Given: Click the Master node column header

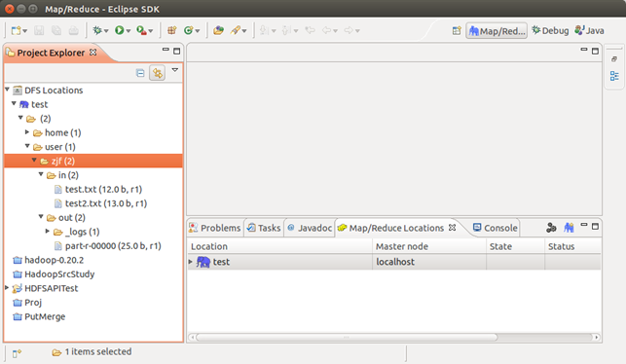Looking at the screenshot, I should 429,246.
